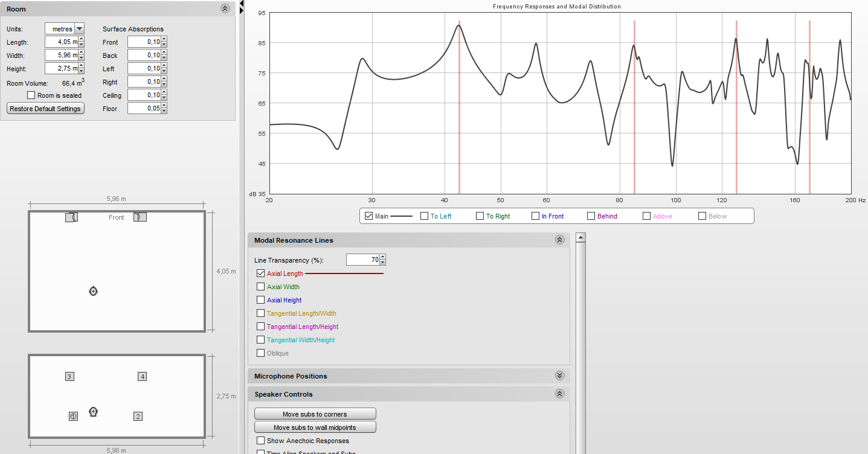Enable Axial Width modal lines

(261, 287)
